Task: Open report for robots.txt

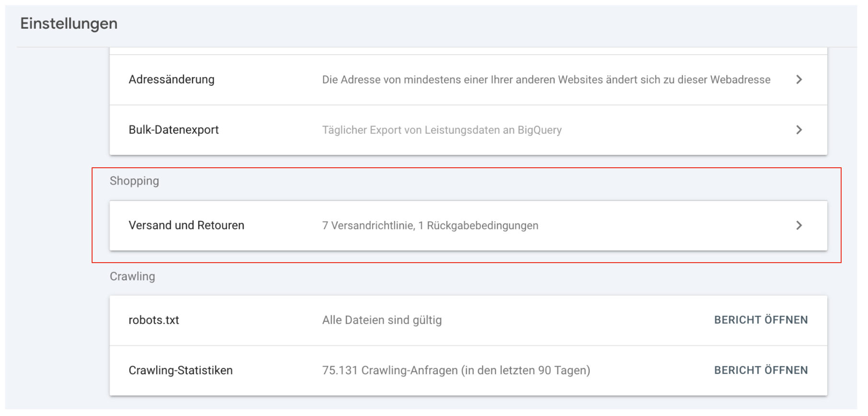Action: 761,320
